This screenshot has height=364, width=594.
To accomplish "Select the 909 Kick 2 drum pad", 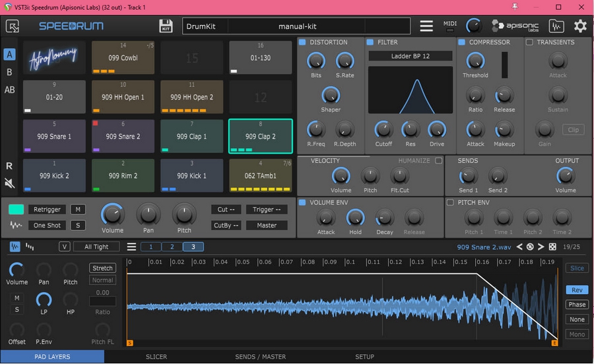I will (54, 176).
